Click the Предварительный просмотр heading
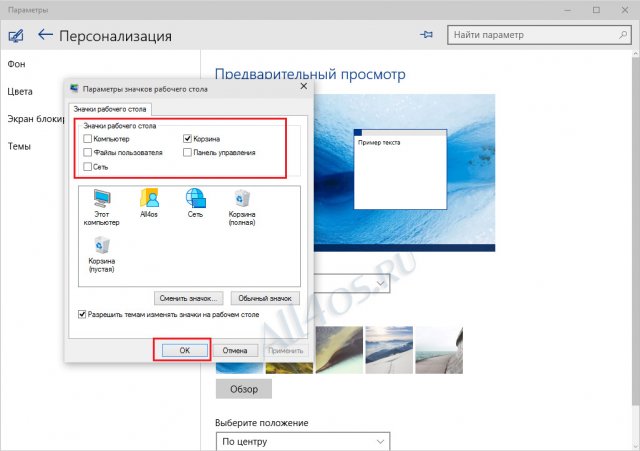This screenshot has width=640, height=451. point(310,74)
